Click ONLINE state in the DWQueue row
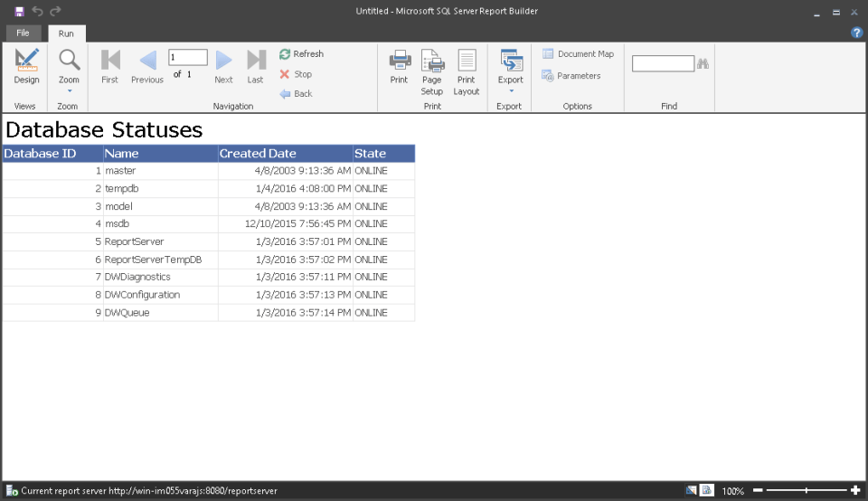Screen dimensions: 868x501 384,313
